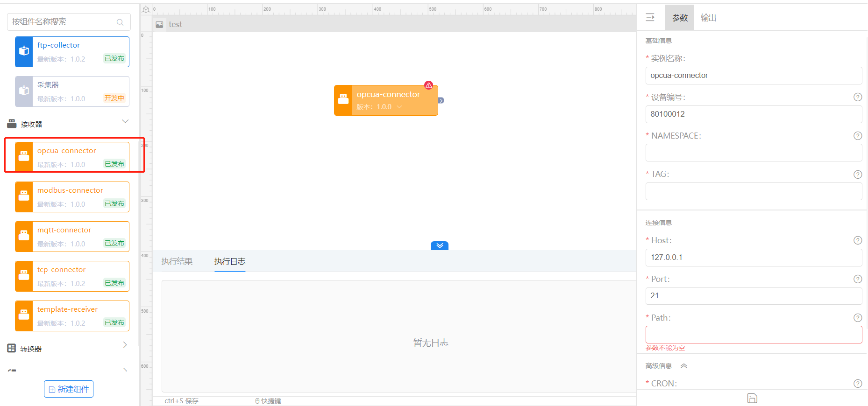The height and width of the screenshot is (406, 868).
Task: Click help icon next to NAMESPACE
Action: (858, 136)
